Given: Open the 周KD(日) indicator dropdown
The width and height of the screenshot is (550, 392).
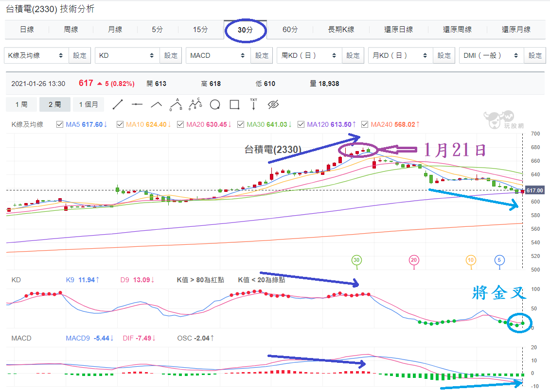Looking at the screenshot, I should pyautogui.click(x=309, y=55).
